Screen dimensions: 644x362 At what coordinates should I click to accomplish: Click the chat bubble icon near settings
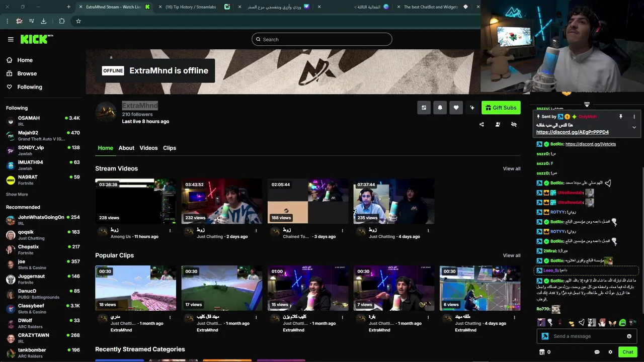tap(597, 352)
